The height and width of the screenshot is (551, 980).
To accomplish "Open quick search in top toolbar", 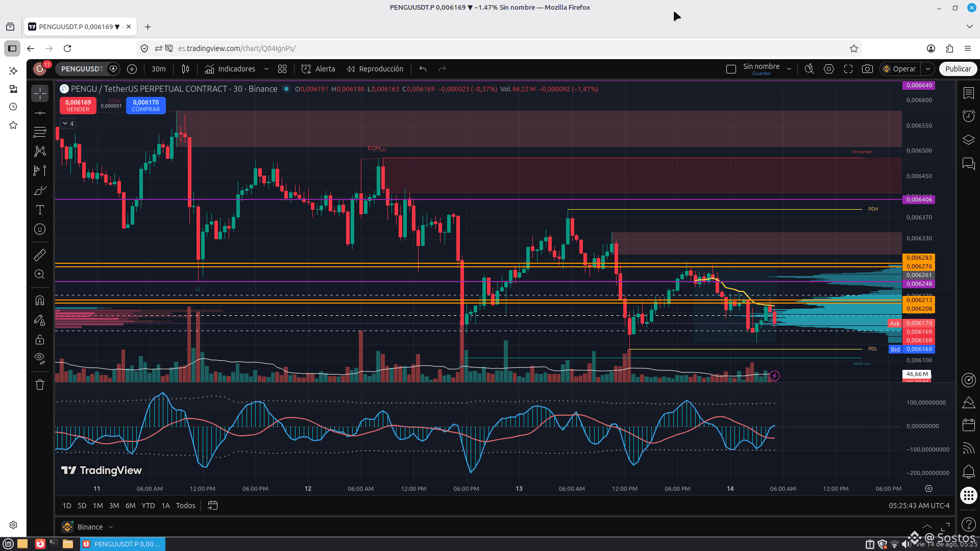I will [810, 69].
